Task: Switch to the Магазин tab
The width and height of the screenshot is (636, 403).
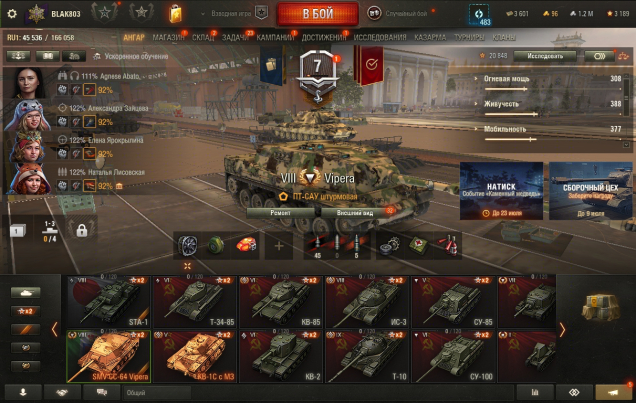Action: (x=168, y=37)
